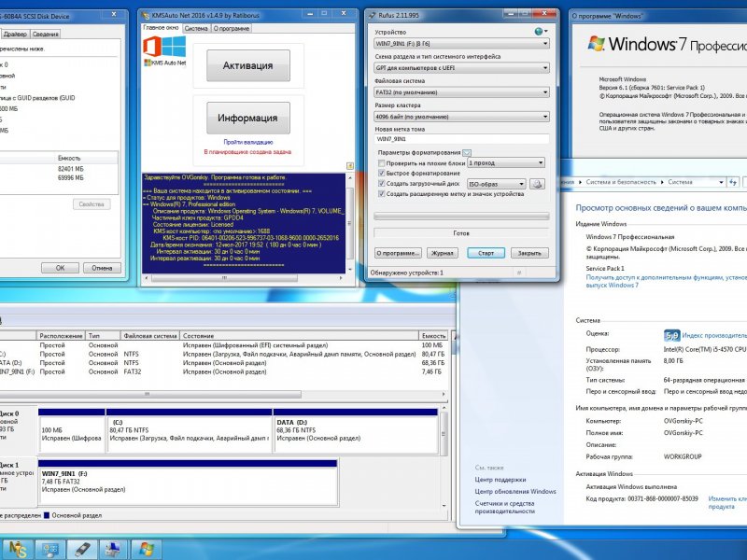Click 'Отмена' in the disk properties dialog
Screen dimensions: 747x560
pos(102,268)
